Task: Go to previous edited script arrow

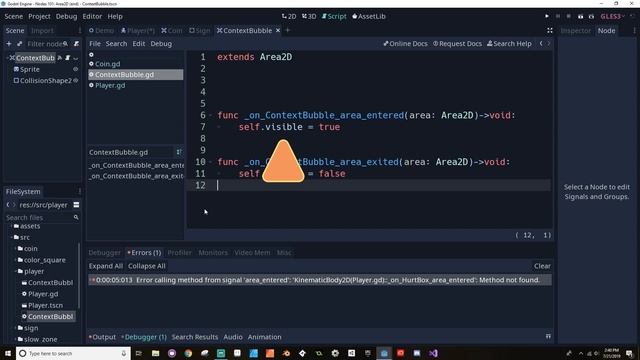Action: coord(541,44)
